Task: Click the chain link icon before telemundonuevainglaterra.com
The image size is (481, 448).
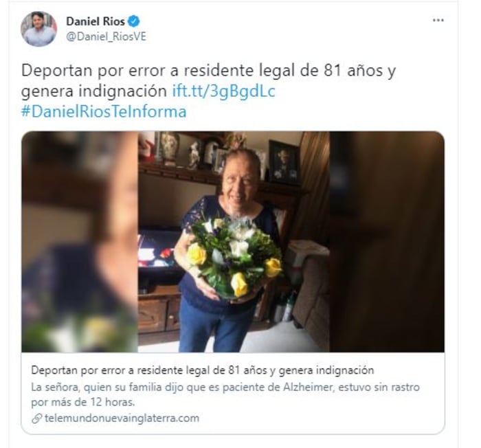Action: pos(36,418)
